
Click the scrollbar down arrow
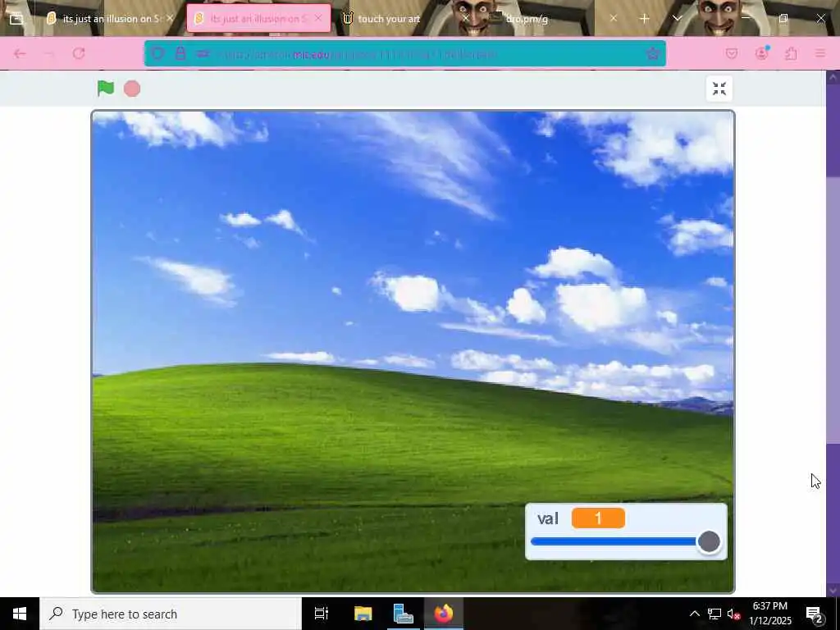(x=833, y=590)
